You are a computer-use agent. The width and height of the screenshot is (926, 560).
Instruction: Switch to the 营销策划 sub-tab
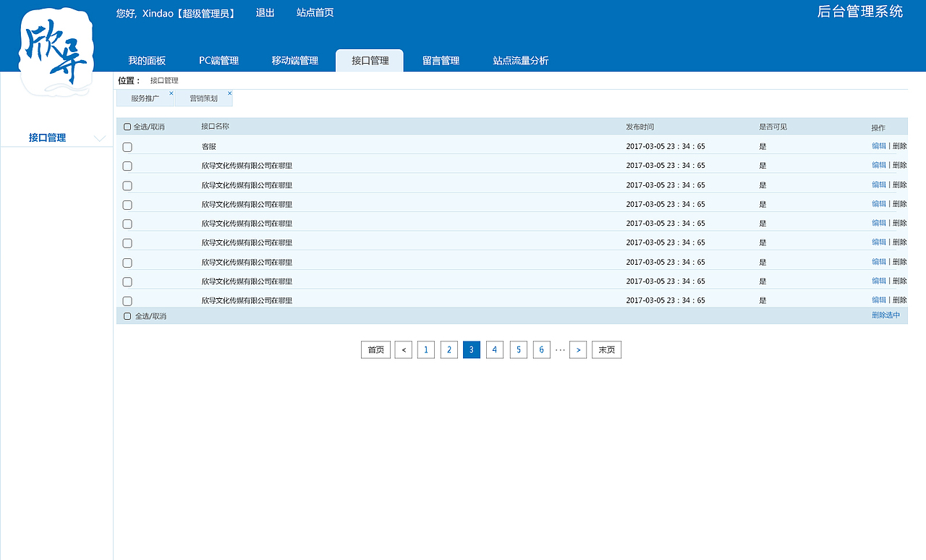[203, 98]
